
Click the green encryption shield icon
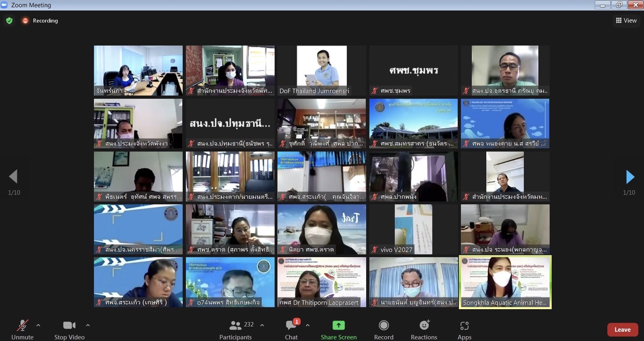(x=9, y=21)
